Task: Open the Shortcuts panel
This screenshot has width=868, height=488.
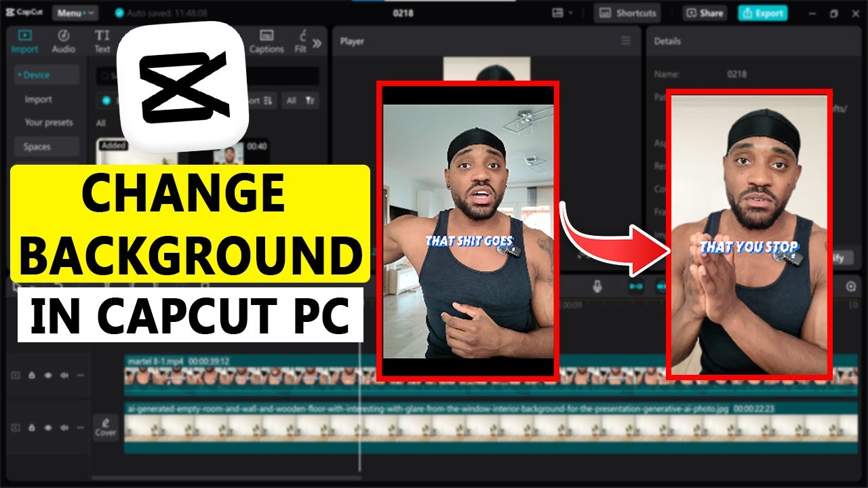Action: pyautogui.click(x=627, y=13)
